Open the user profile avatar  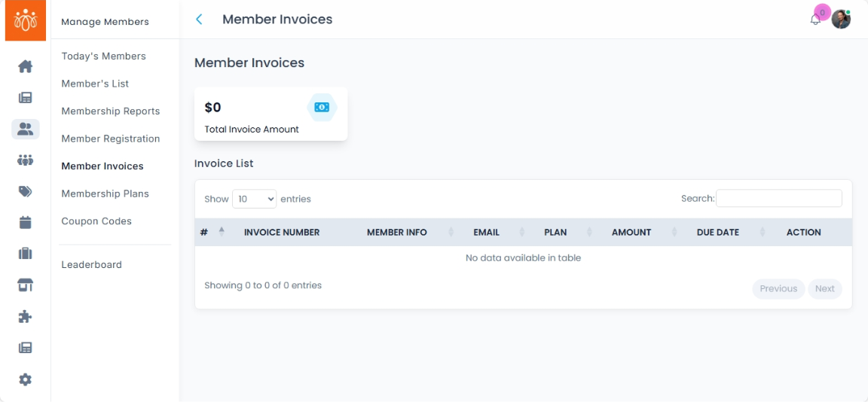click(x=841, y=20)
